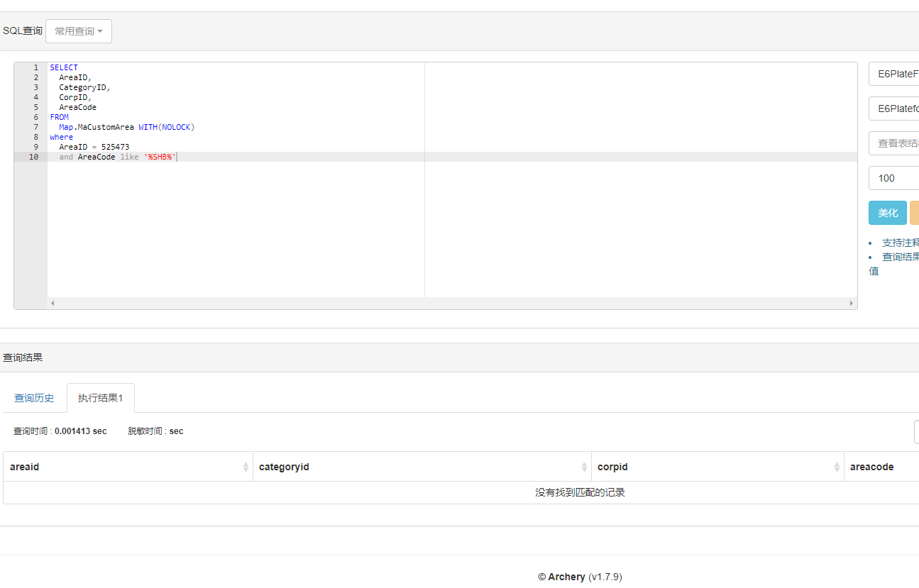Open the E6Platefo database dropdown
The image size is (919, 588).
point(893,109)
